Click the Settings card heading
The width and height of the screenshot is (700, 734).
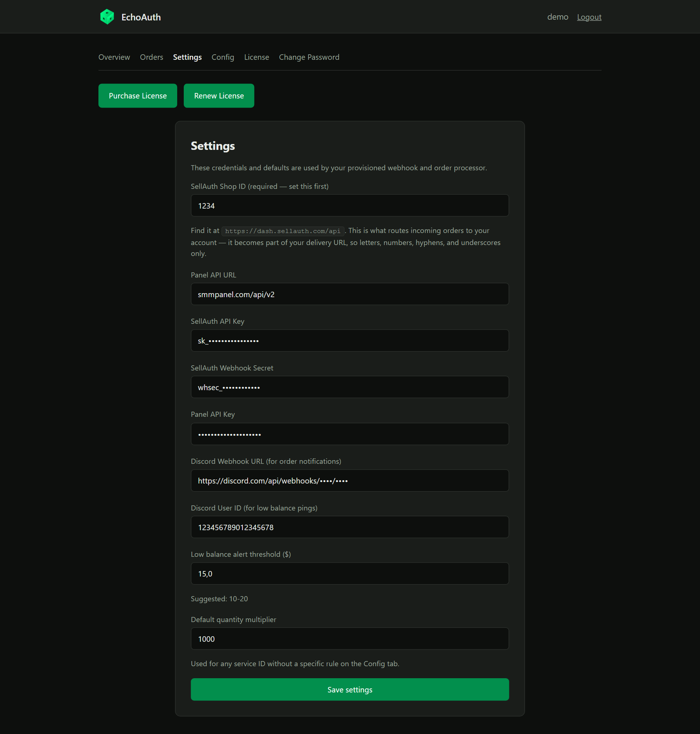(x=213, y=146)
